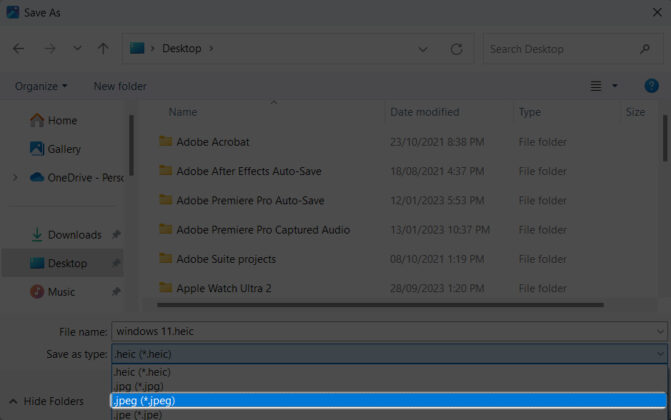Sort files by Date modified column

tap(425, 112)
